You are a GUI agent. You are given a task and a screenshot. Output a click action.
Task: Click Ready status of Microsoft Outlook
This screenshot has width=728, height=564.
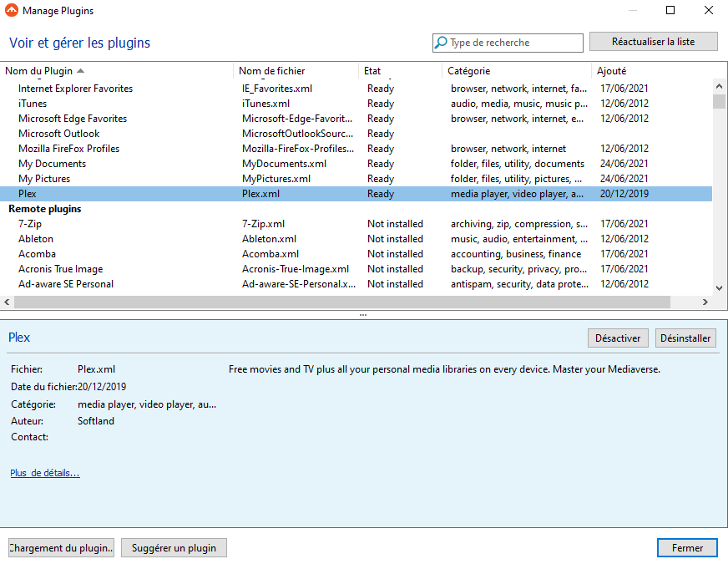[x=381, y=134]
